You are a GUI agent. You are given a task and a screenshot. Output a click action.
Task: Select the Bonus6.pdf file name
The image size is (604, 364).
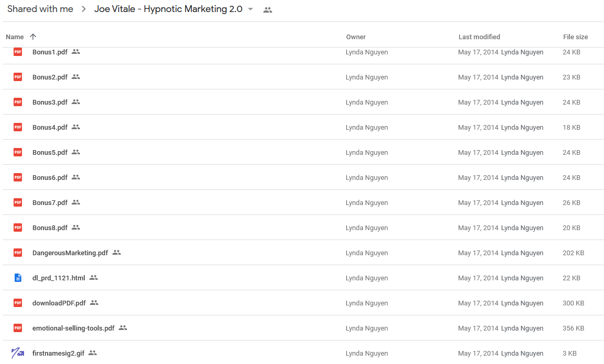[x=50, y=177]
